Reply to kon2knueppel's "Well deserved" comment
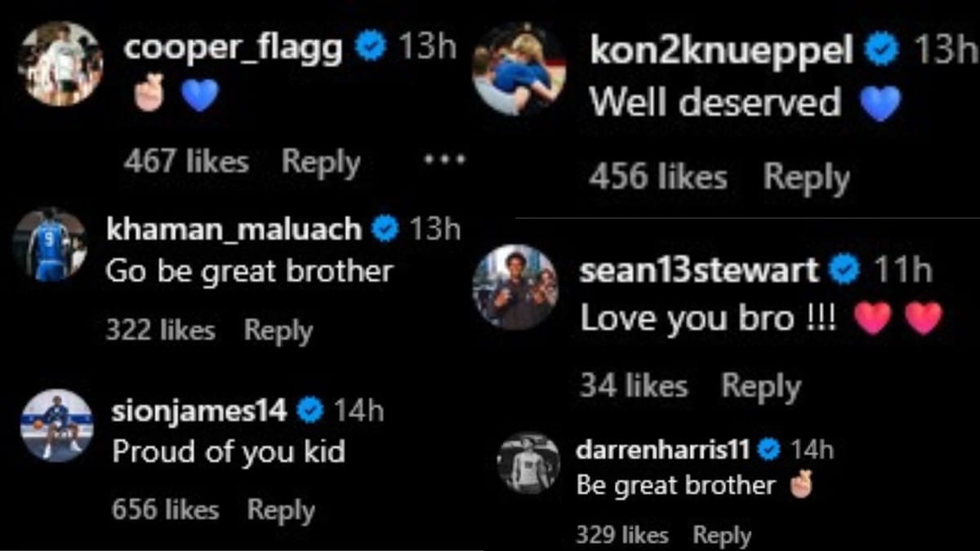This screenshot has height=551, width=980. click(x=805, y=177)
